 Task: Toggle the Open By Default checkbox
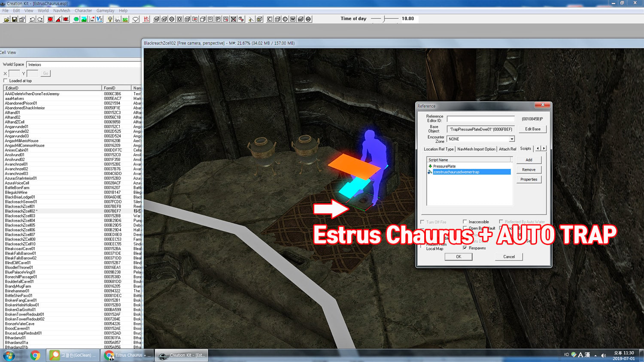pos(465,228)
